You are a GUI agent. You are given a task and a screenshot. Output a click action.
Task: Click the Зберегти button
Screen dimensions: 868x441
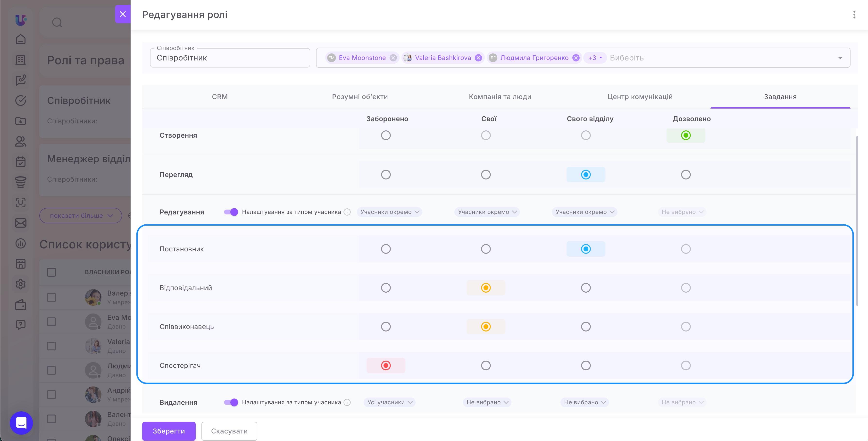(169, 431)
